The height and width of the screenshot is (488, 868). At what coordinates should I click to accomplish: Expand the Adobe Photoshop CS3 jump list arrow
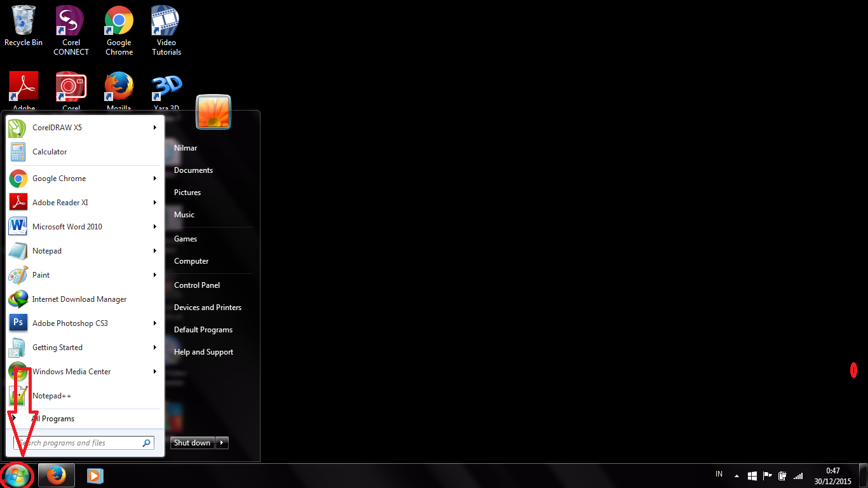click(154, 323)
